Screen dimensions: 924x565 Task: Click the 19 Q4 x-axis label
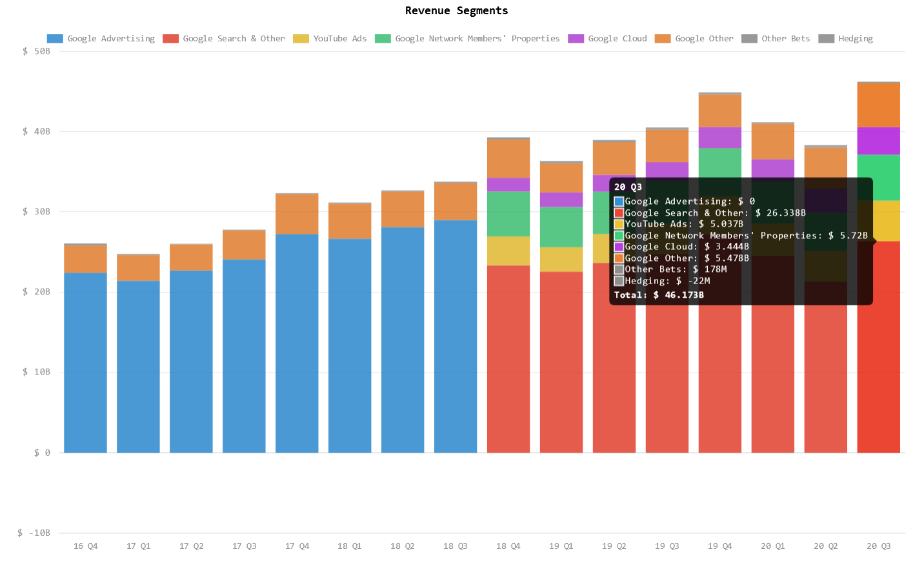click(x=720, y=546)
